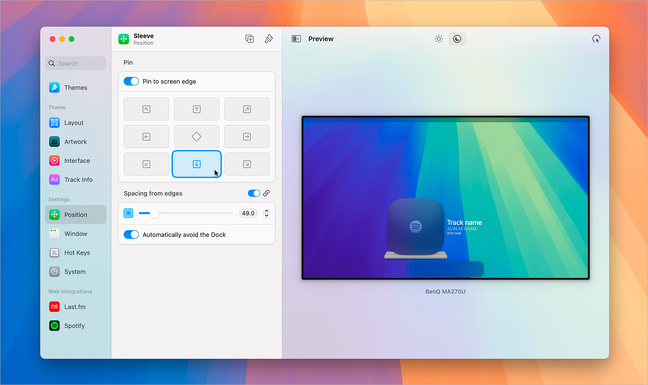The image size is (648, 385).
Task: Toggle Automatically avoid the Dock
Action: [131, 235]
